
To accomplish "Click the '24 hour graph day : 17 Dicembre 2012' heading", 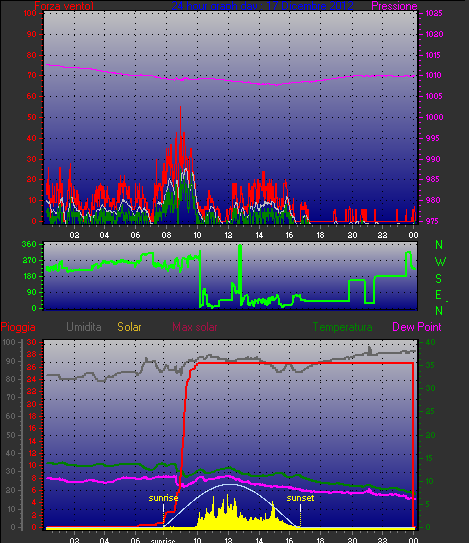I will coord(263,6).
